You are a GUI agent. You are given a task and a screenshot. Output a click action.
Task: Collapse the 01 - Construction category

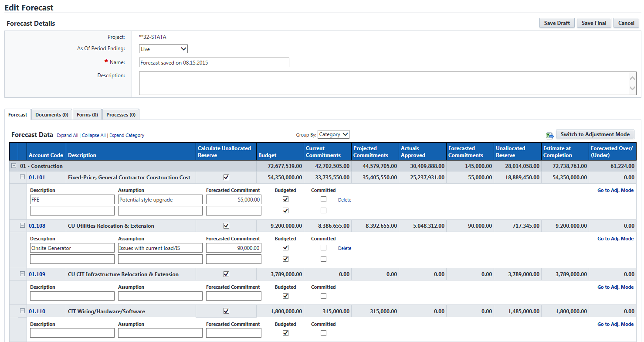14,166
